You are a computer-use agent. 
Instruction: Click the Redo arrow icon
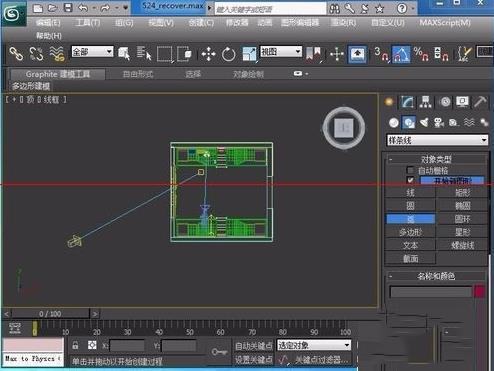pos(105,8)
